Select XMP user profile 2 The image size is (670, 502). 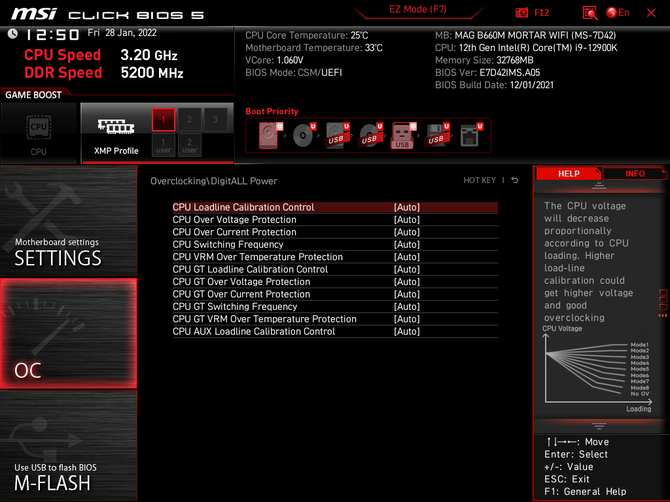click(189, 145)
